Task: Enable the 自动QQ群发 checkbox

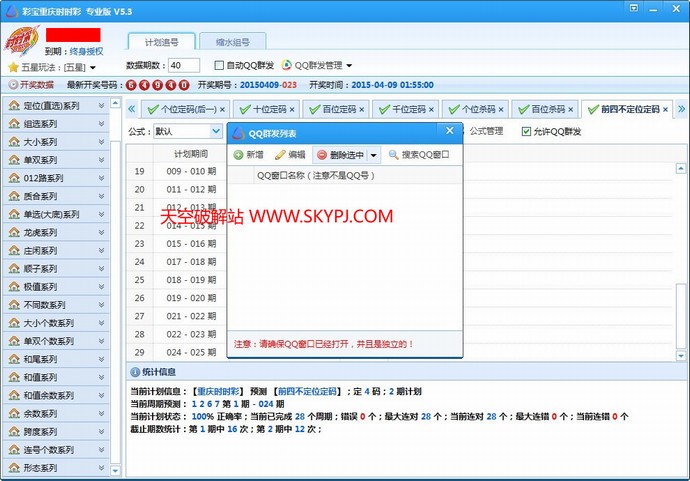Action: click(x=219, y=65)
